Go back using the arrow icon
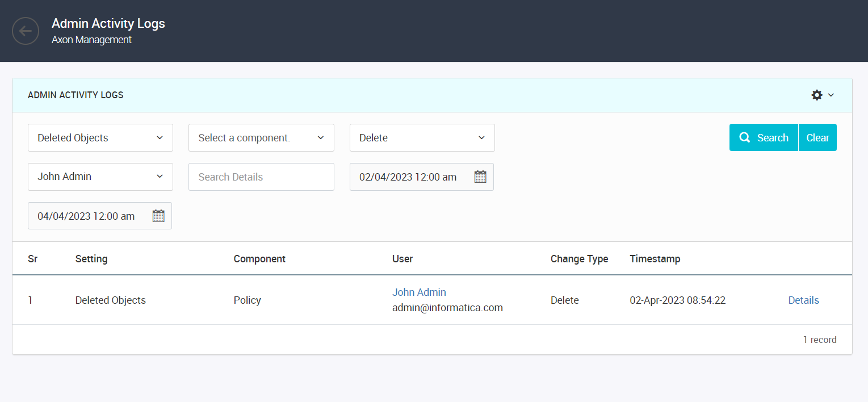The height and width of the screenshot is (402, 868). [26, 31]
